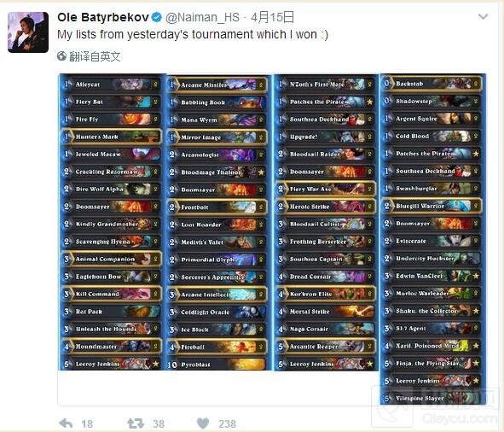The image size is (504, 432).
Task: Select the Alleycat card entry
Action: [111, 85]
